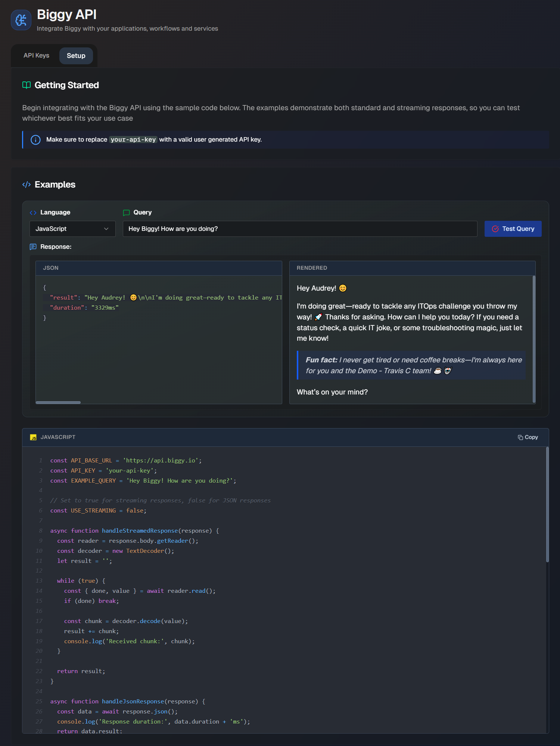Click the Getting Started book icon
Image resolution: width=560 pixels, height=746 pixels.
pos(27,85)
